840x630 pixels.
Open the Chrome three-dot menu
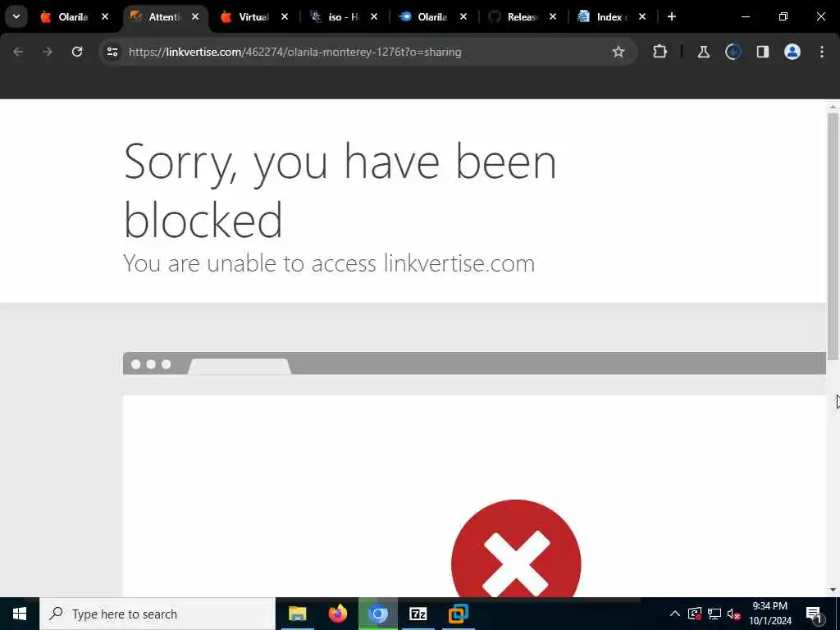click(x=822, y=52)
